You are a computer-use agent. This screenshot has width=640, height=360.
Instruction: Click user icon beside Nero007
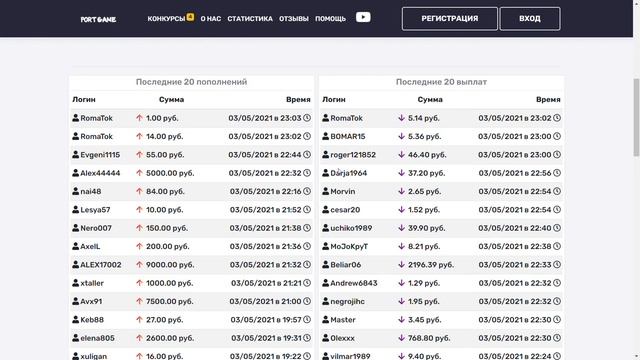click(76, 228)
